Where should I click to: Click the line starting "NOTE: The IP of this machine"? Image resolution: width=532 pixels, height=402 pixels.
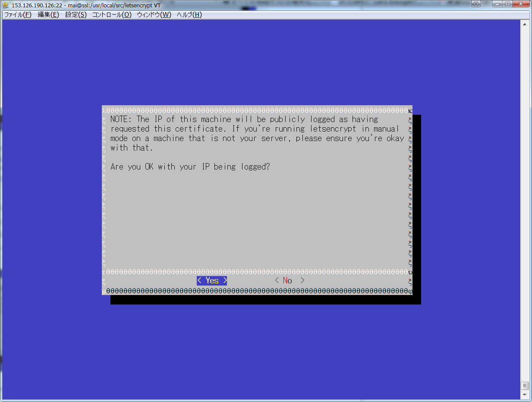(x=244, y=119)
